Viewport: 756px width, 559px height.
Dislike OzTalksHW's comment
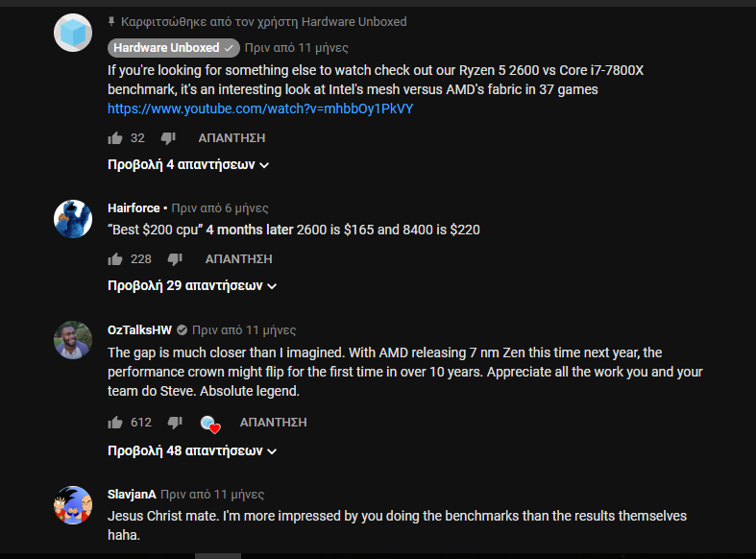click(x=175, y=423)
